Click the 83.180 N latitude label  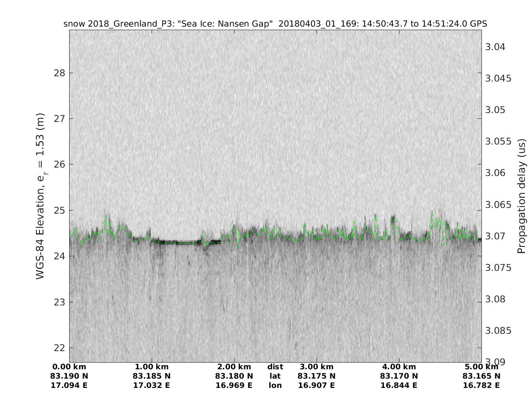click(234, 376)
